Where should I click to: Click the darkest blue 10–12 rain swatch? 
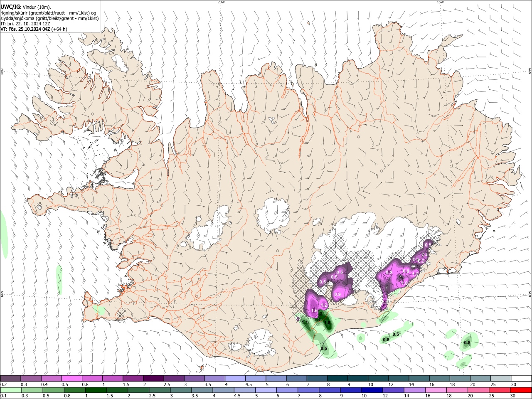point(372,390)
